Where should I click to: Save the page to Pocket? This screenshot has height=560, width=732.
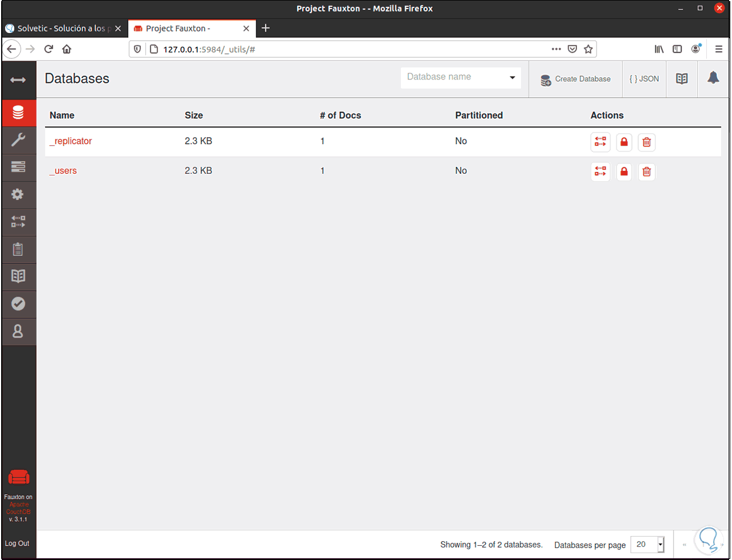(x=572, y=49)
